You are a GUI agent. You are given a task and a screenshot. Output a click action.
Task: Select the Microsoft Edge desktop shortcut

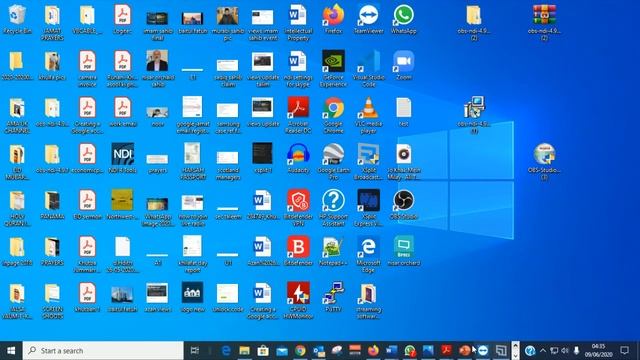click(x=368, y=254)
